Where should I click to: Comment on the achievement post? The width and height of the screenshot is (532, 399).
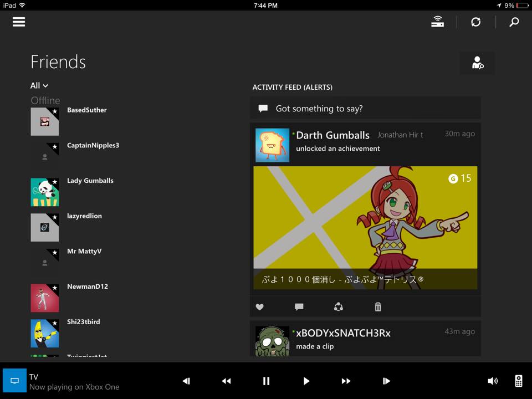pyautogui.click(x=299, y=306)
